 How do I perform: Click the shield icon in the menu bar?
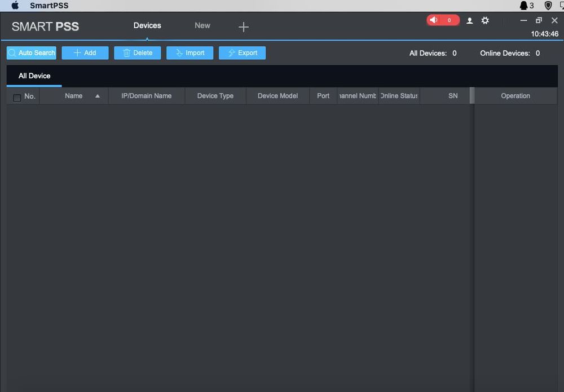[548, 6]
